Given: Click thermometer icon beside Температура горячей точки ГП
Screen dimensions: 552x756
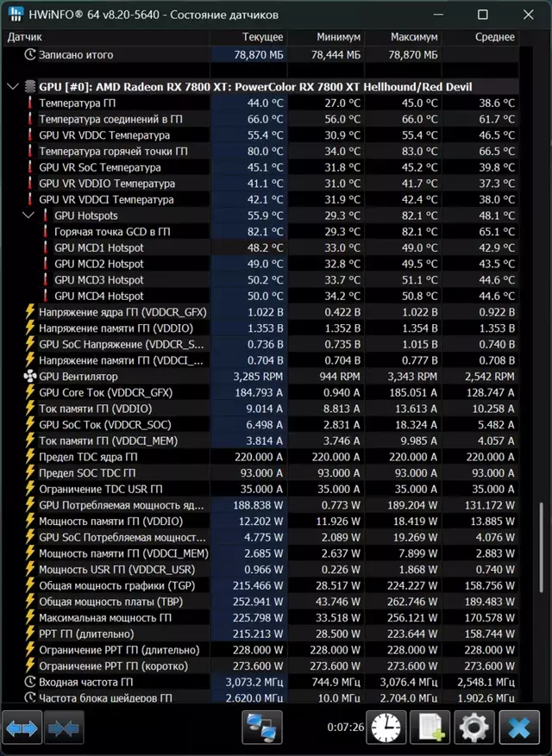Looking at the screenshot, I should (30, 151).
